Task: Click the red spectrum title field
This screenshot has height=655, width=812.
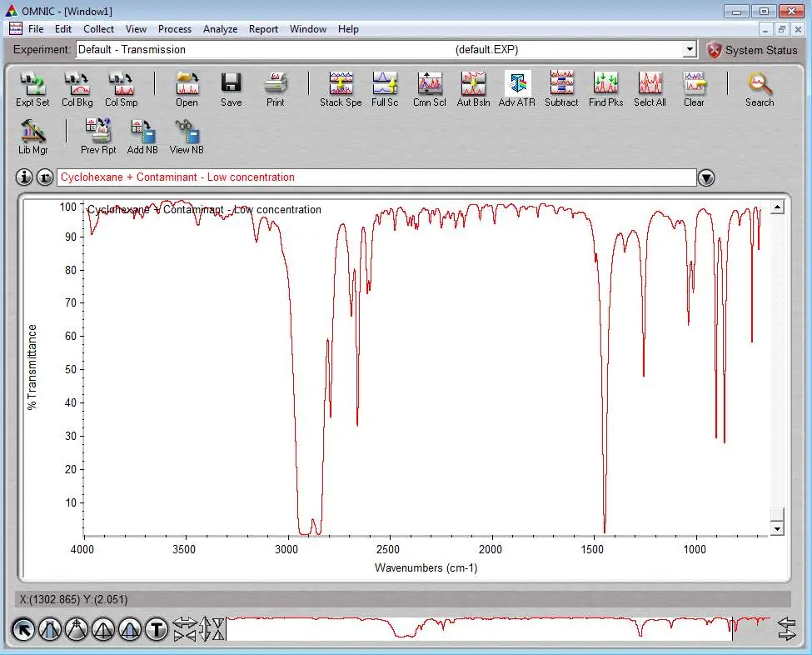Action: pyautogui.click(x=376, y=177)
